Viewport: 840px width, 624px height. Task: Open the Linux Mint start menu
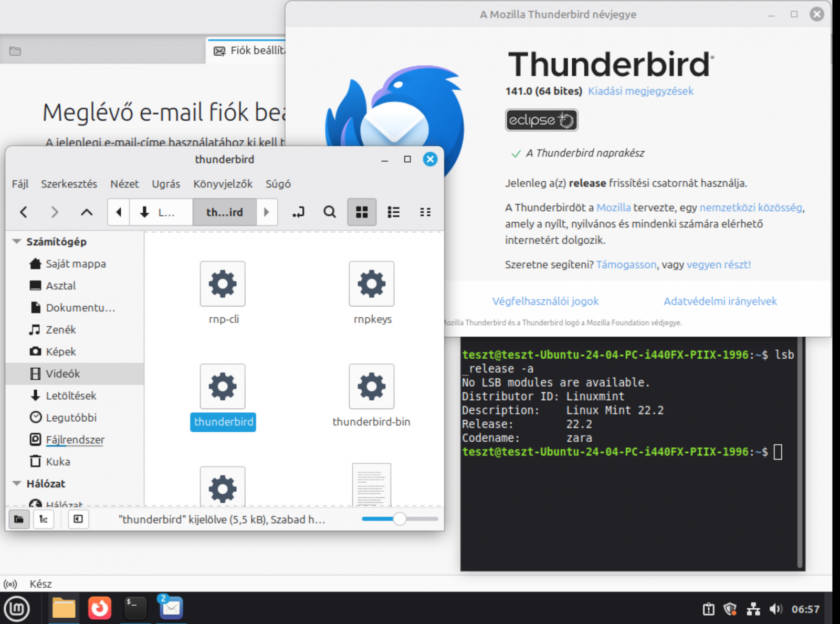pos(17,609)
